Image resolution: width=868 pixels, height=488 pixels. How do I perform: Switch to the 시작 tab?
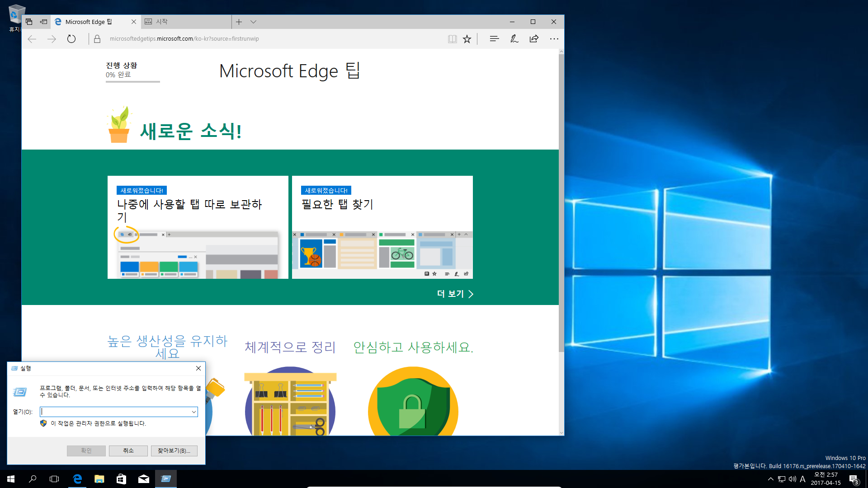click(x=185, y=22)
